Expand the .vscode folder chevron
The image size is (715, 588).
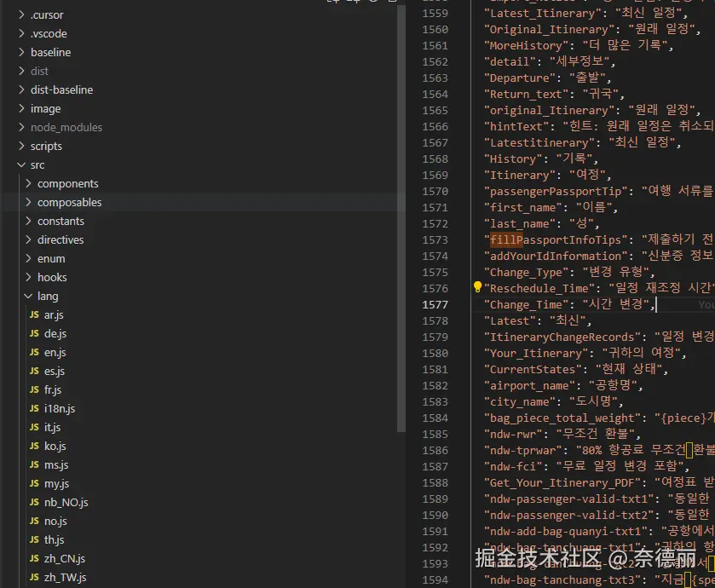(x=21, y=33)
